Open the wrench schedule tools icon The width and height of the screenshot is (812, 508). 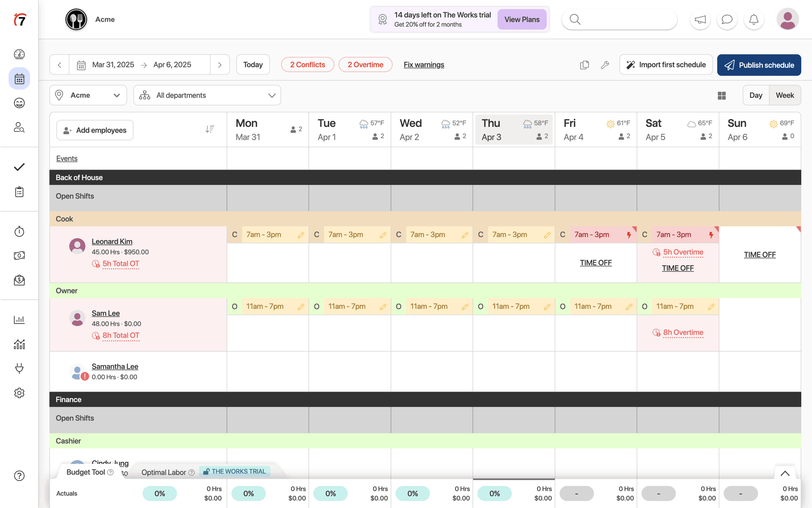pyautogui.click(x=605, y=65)
